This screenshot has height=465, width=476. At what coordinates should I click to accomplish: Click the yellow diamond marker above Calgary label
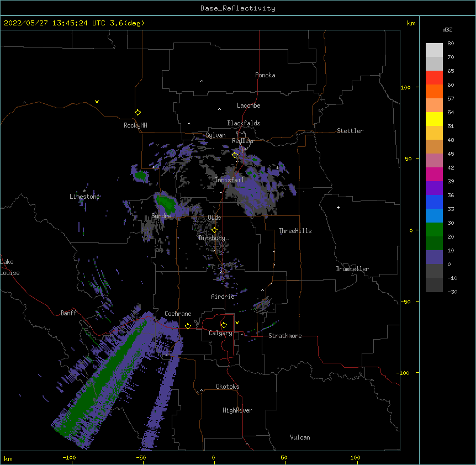(x=224, y=325)
